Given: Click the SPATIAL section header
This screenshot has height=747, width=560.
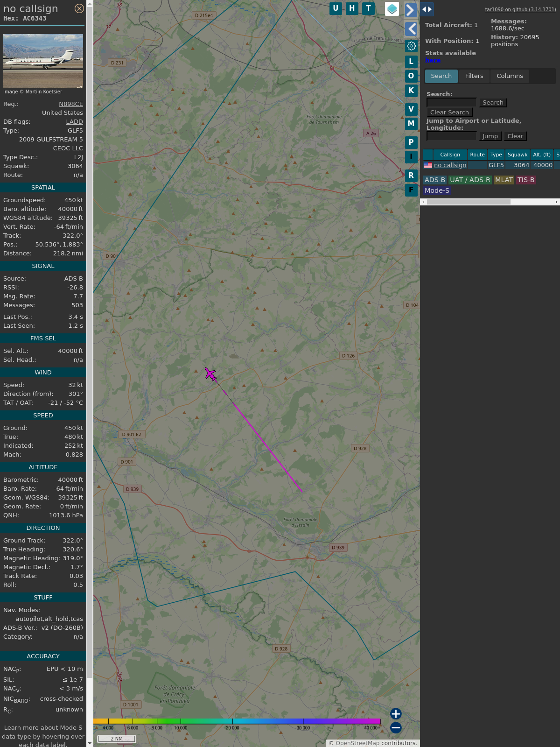Looking at the screenshot, I should coord(43,188).
